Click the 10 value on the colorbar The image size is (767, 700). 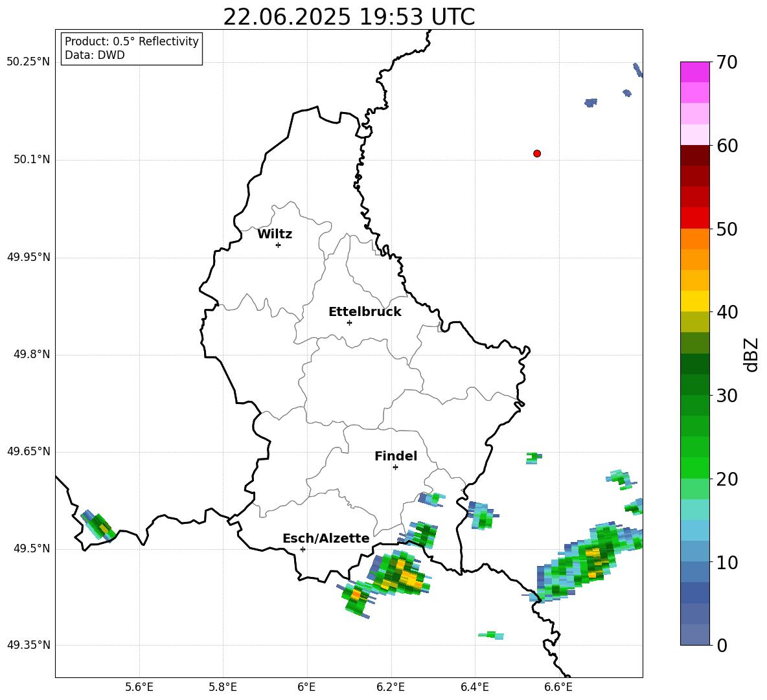pos(727,562)
